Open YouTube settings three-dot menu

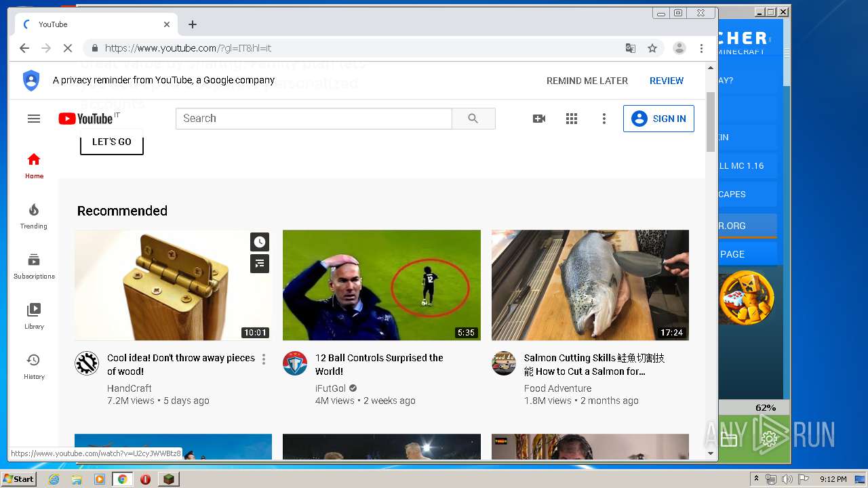point(604,119)
